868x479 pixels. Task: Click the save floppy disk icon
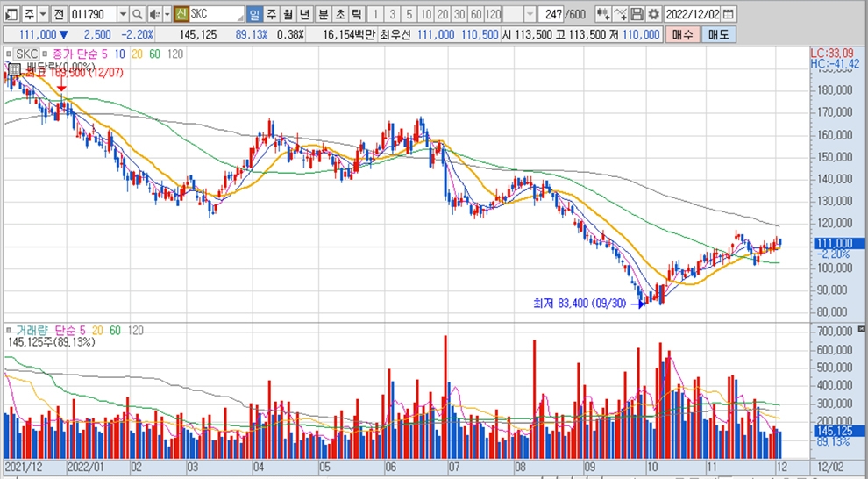pyautogui.click(x=637, y=14)
